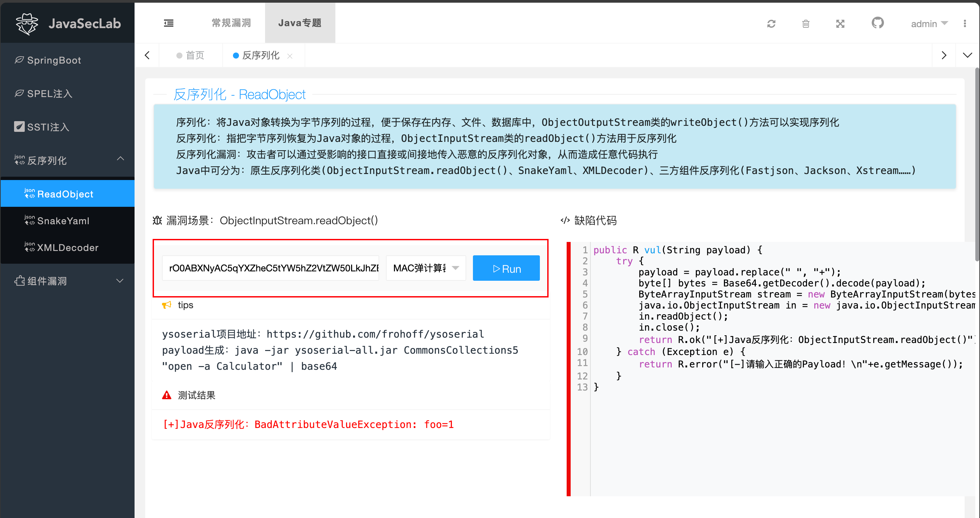Image resolution: width=980 pixels, height=518 pixels.
Task: Click the trash bin icon
Action: [805, 24]
